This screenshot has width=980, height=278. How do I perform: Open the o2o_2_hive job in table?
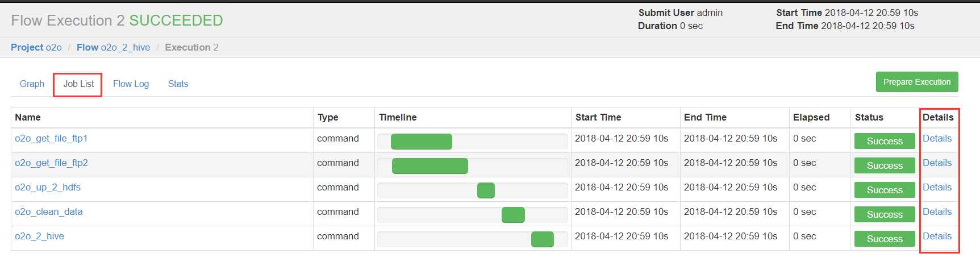(39, 236)
